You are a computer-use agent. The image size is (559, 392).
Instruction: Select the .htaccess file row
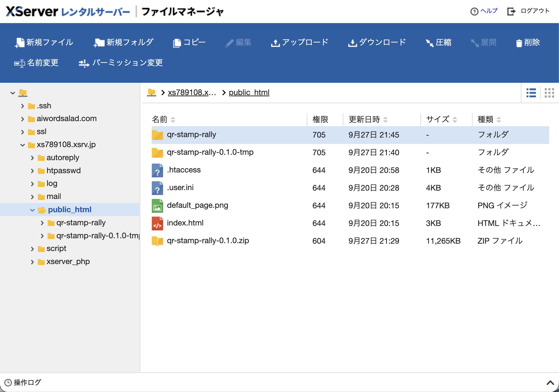(x=350, y=170)
